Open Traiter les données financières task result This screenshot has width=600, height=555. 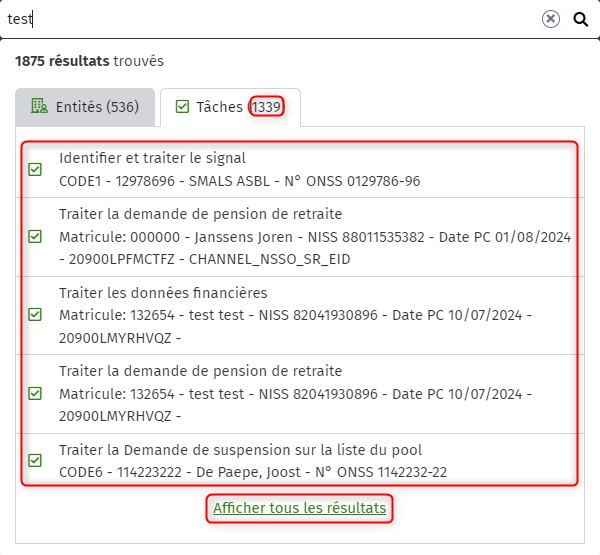coord(300,315)
